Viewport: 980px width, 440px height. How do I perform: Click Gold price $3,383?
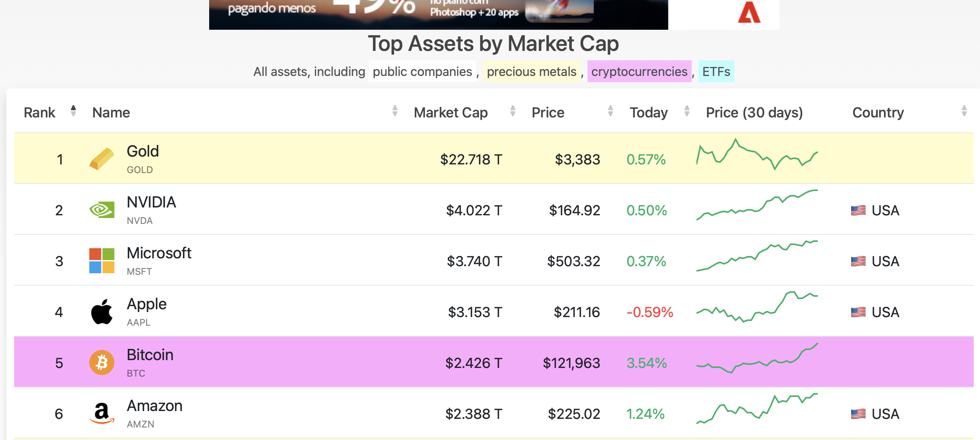click(578, 160)
